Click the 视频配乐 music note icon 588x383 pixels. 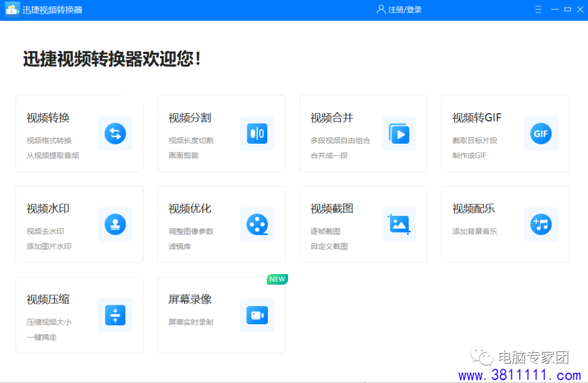[541, 224]
